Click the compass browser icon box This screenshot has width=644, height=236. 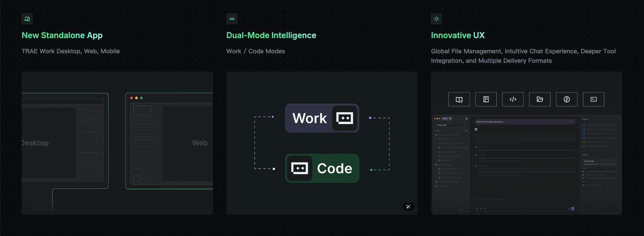pos(567,99)
